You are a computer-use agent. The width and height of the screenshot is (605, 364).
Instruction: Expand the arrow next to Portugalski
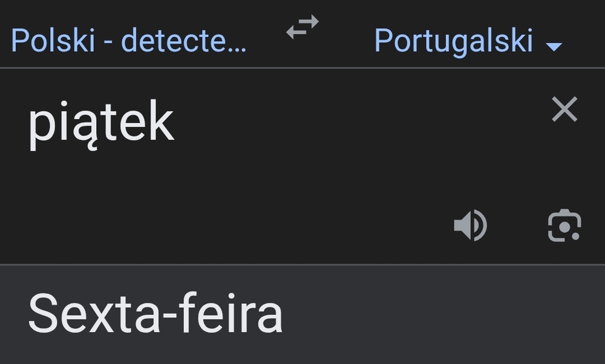pos(554,46)
